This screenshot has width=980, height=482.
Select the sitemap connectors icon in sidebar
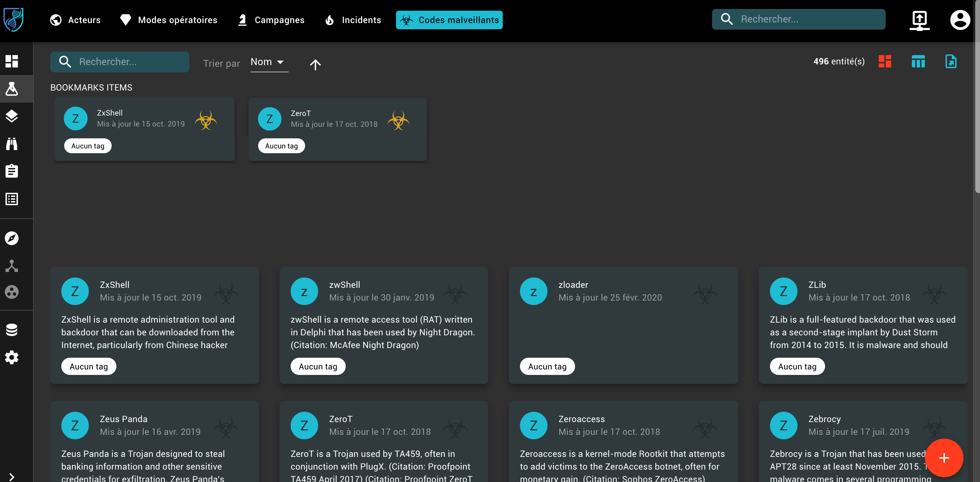(11, 265)
